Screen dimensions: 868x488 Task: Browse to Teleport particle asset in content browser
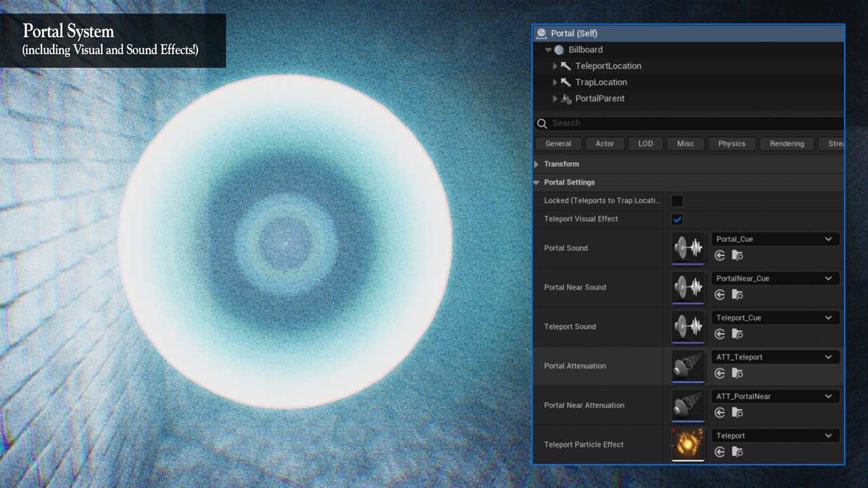pyautogui.click(x=737, y=452)
